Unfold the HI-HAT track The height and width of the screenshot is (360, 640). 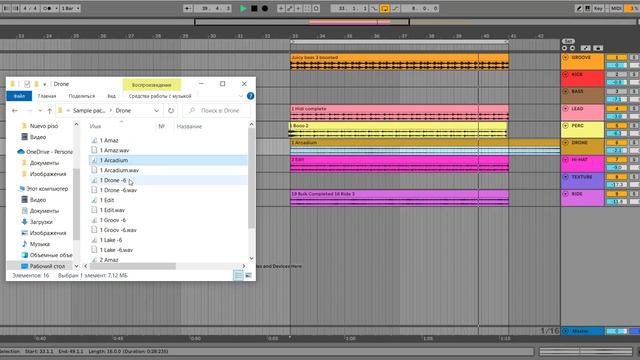(566, 160)
